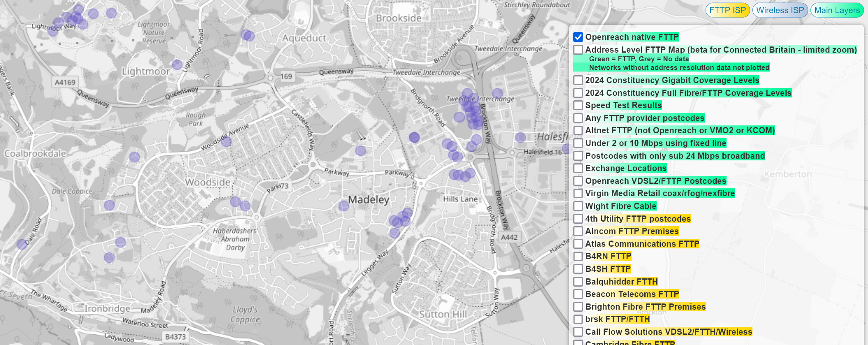The height and width of the screenshot is (345, 868).
Task: Enable the Alncom FTTP Premises layer
Action: 578,231
